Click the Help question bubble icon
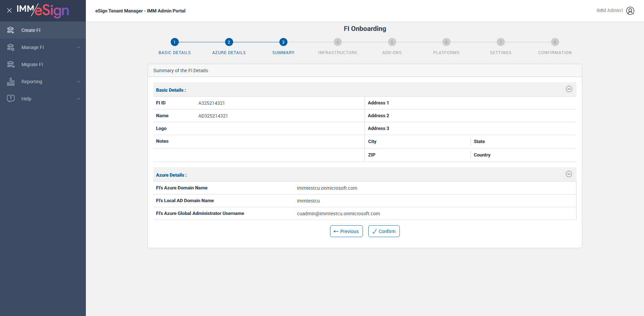This screenshot has height=316, width=644. click(11, 99)
